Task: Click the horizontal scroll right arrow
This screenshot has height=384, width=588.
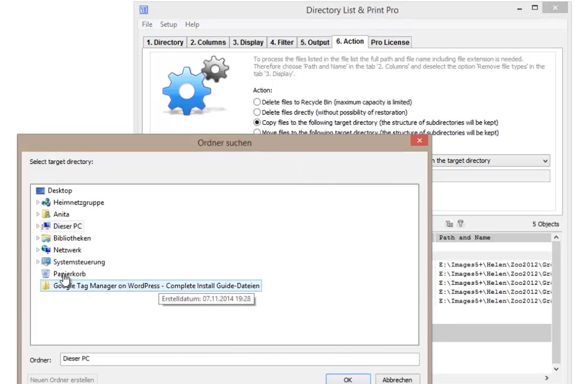Action: pyautogui.click(x=547, y=378)
